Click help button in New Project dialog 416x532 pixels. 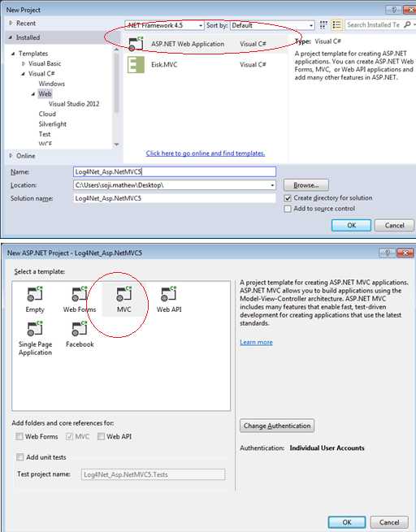393,10
